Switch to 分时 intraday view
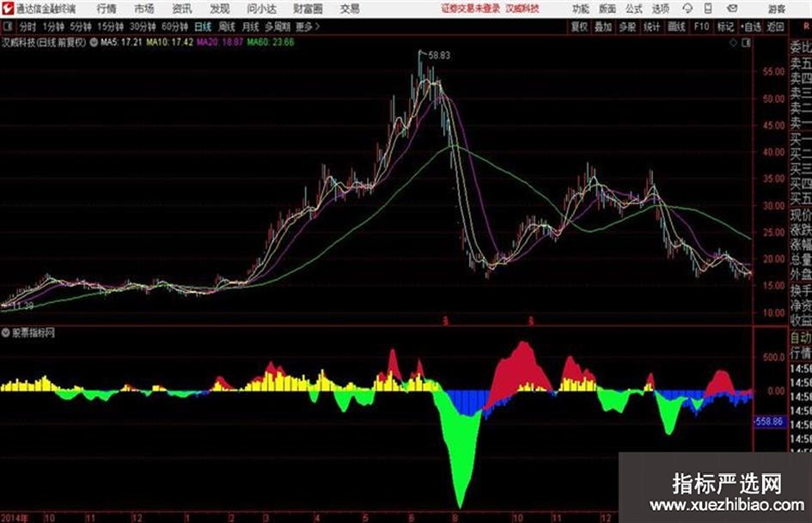812x523 pixels. (27, 27)
